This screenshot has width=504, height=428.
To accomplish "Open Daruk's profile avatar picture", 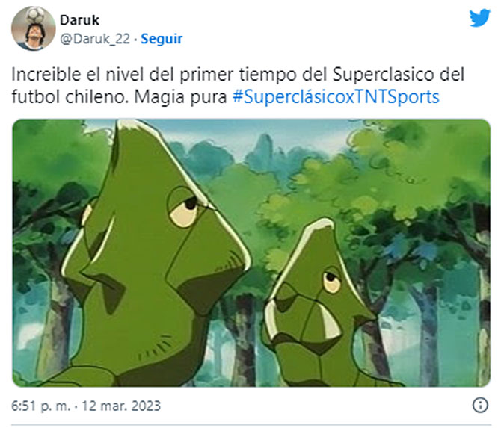I will [33, 28].
